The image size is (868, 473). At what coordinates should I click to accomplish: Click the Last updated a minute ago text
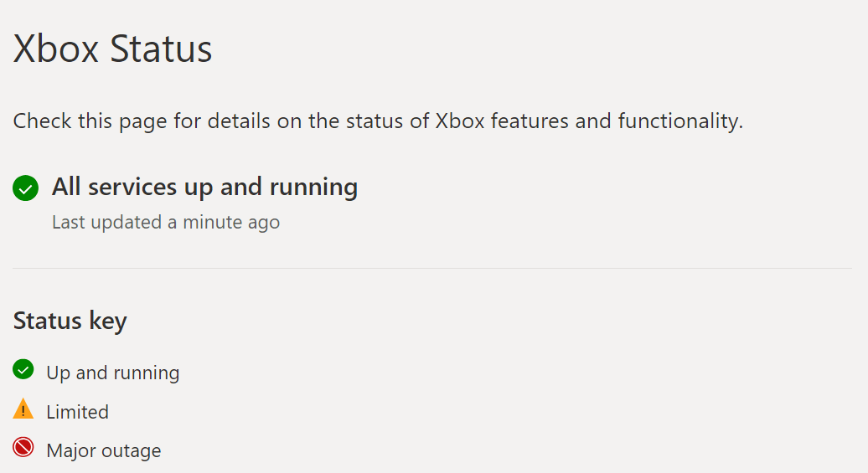[x=166, y=223]
